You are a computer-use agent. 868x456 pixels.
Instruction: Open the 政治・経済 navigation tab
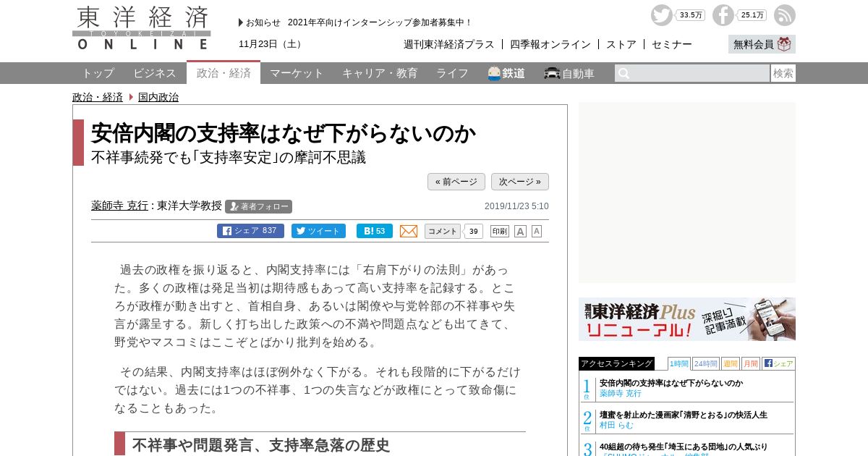(x=224, y=72)
